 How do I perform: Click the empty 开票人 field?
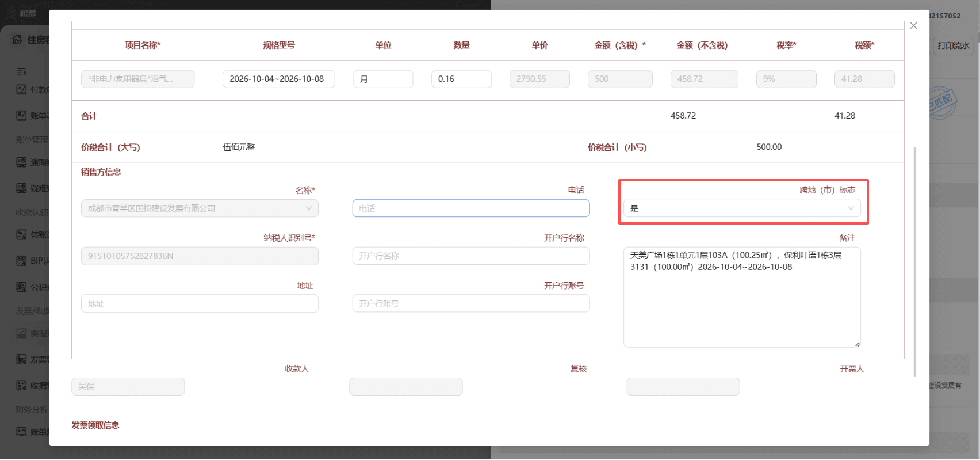click(683, 386)
